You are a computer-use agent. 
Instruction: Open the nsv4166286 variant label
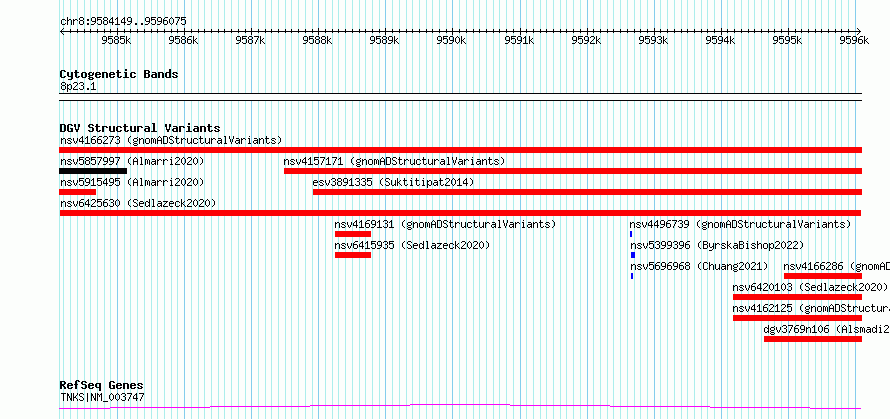tap(837, 266)
